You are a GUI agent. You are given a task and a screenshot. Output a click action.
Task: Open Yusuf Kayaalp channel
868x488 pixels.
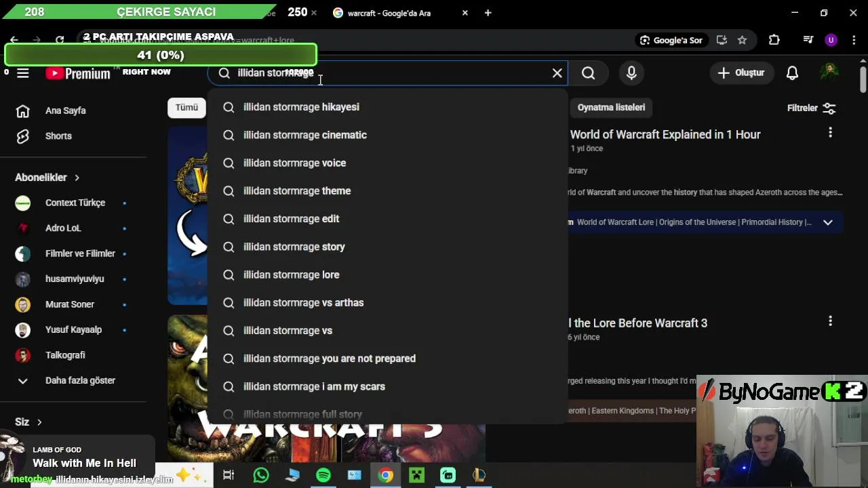pyautogui.click(x=73, y=330)
